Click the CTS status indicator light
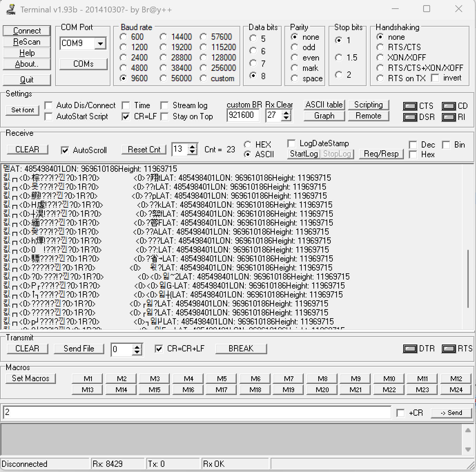Image resolution: width=476 pixels, height=472 pixels. (x=410, y=106)
